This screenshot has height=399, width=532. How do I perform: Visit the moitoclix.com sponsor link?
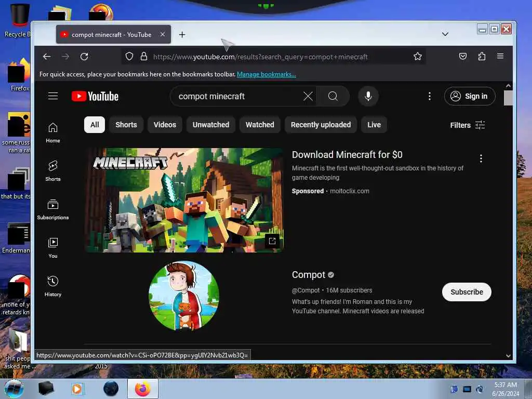[350, 191]
